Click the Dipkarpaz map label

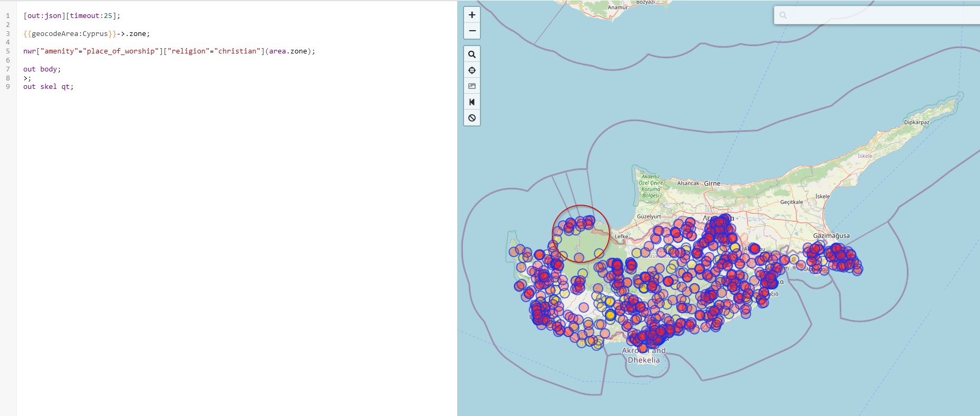click(x=916, y=122)
